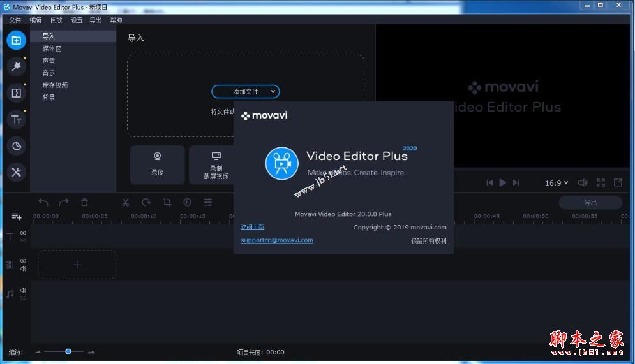The height and width of the screenshot is (364, 635).
Task: Toggle full screen preview icon
Action: [x=601, y=183]
